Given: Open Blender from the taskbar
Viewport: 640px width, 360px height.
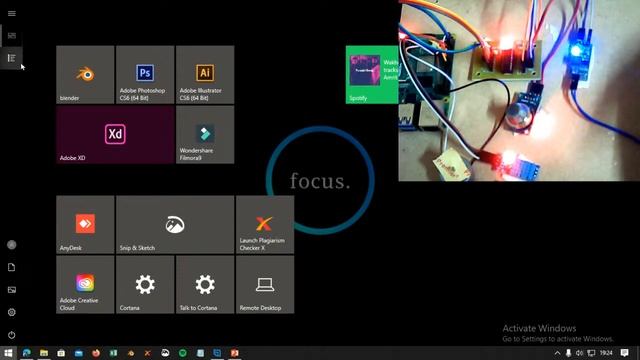Looking at the screenshot, I should [131, 353].
